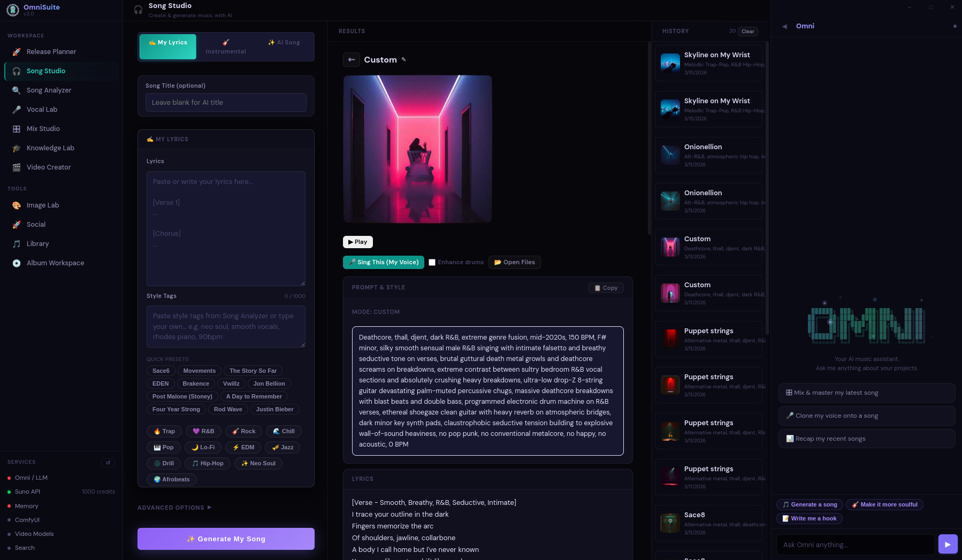The image size is (962, 560).
Task: Open Vocal Lab microphone icon
Action: pos(17,110)
